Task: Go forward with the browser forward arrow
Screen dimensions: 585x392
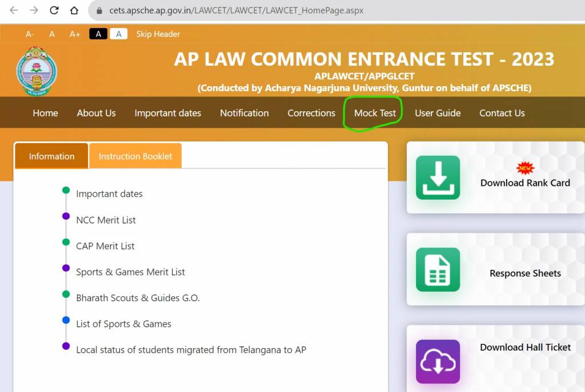Action: pos(34,10)
